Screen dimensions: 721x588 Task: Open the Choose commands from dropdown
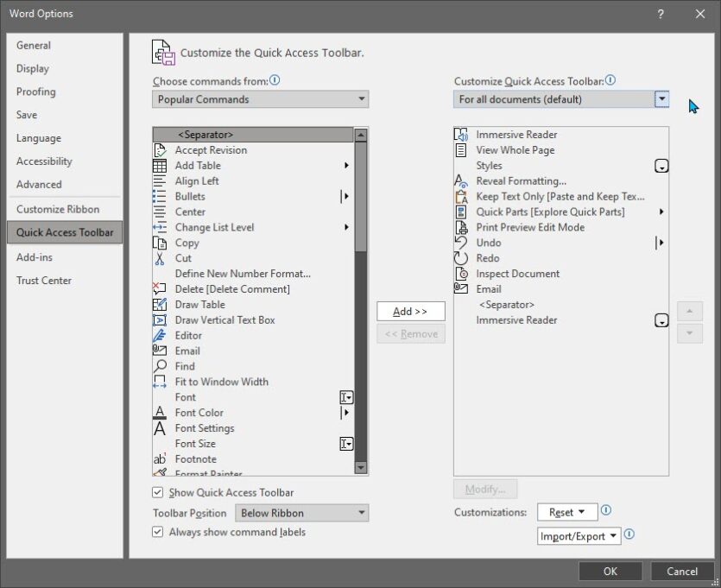(260, 99)
